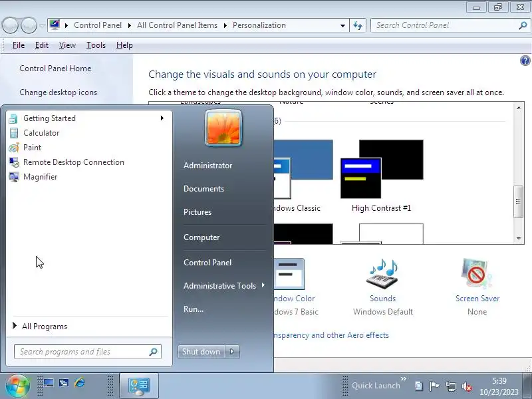532x399 pixels.
Task: Open Documents from Start menu
Action: (x=203, y=189)
